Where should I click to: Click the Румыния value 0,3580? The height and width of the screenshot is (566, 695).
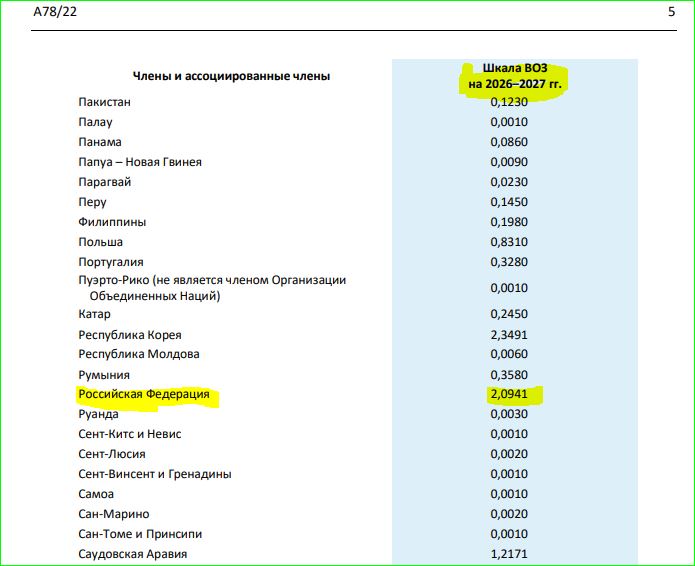point(509,375)
